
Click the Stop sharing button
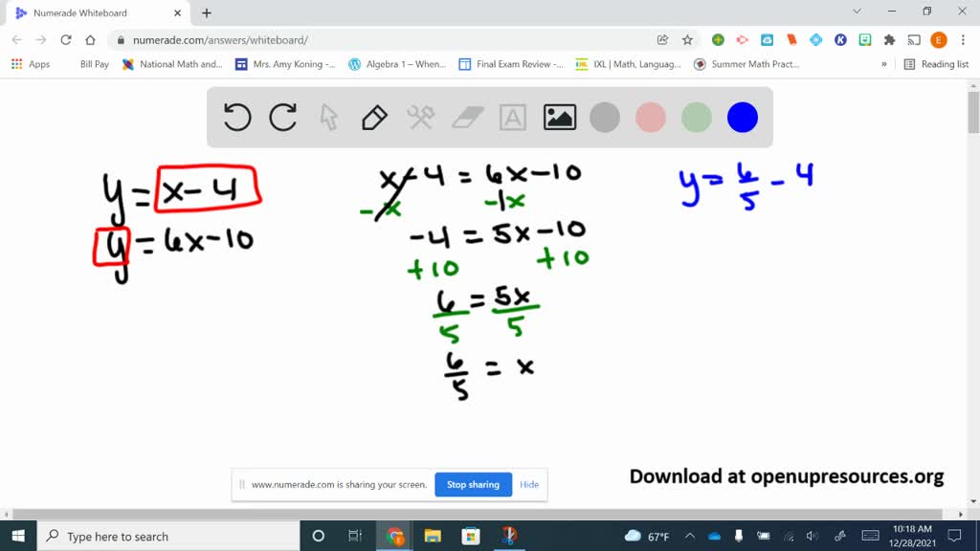pos(473,484)
